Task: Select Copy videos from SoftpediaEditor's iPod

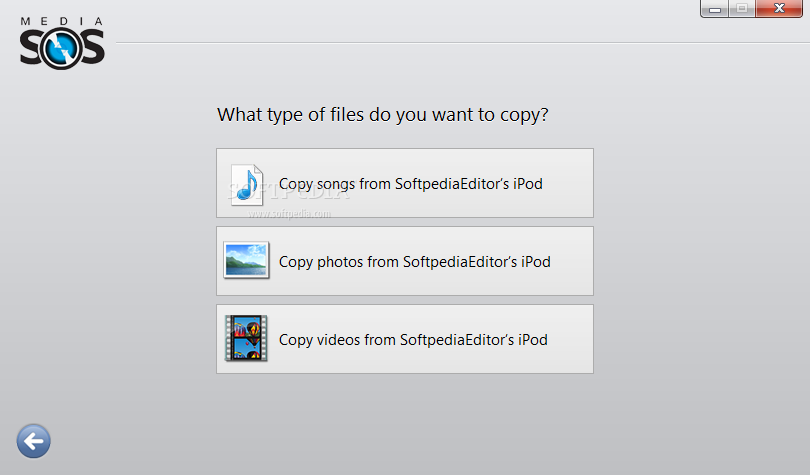Action: (405, 339)
